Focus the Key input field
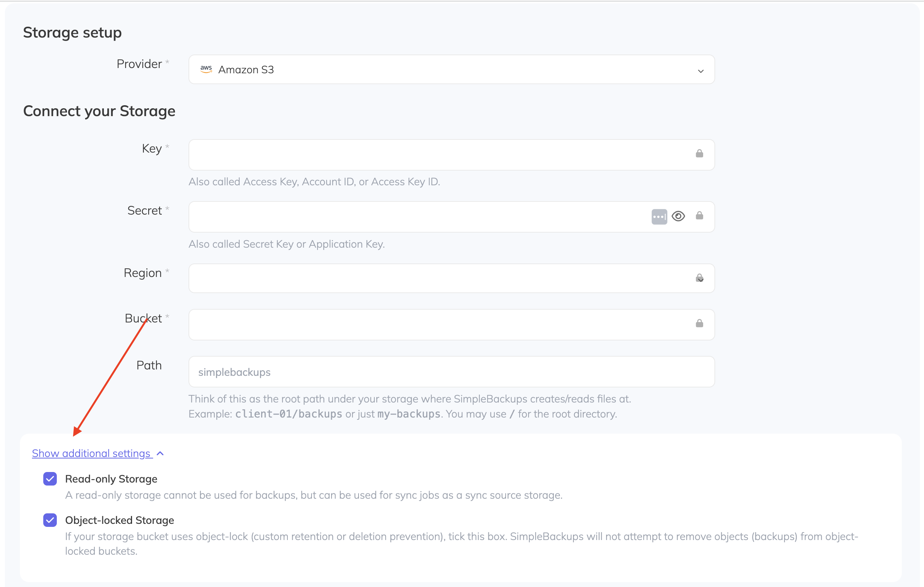Screen dimensions: 924x587 coord(422,154)
